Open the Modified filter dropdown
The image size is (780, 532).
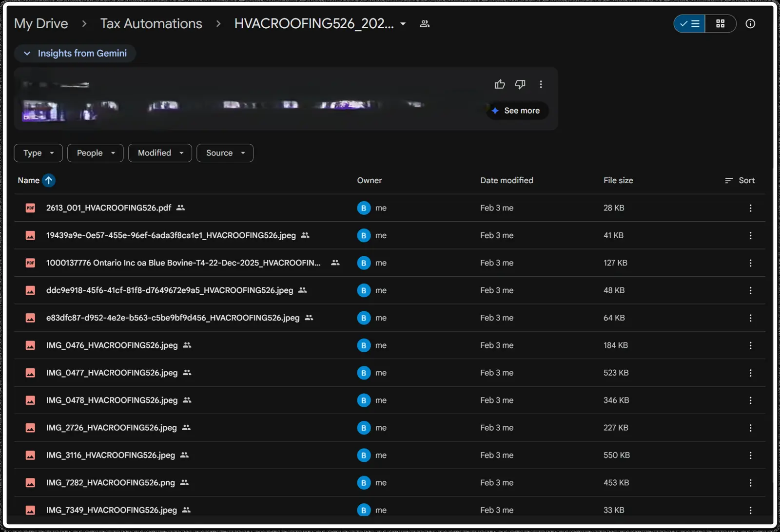[160, 153]
